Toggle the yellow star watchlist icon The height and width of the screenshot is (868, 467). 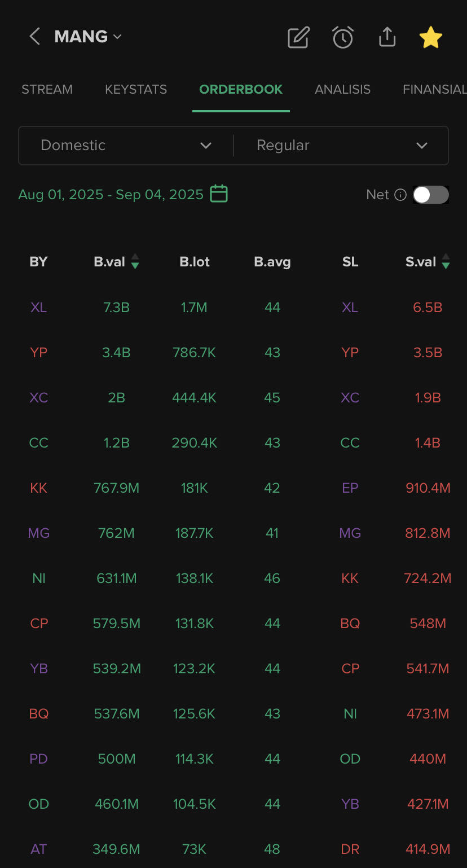(x=431, y=37)
